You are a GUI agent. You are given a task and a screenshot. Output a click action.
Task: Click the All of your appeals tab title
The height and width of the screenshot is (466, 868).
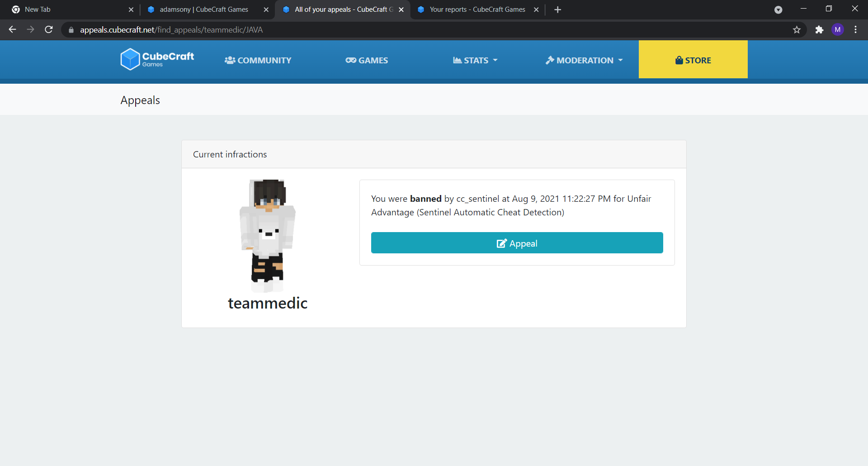344,10
